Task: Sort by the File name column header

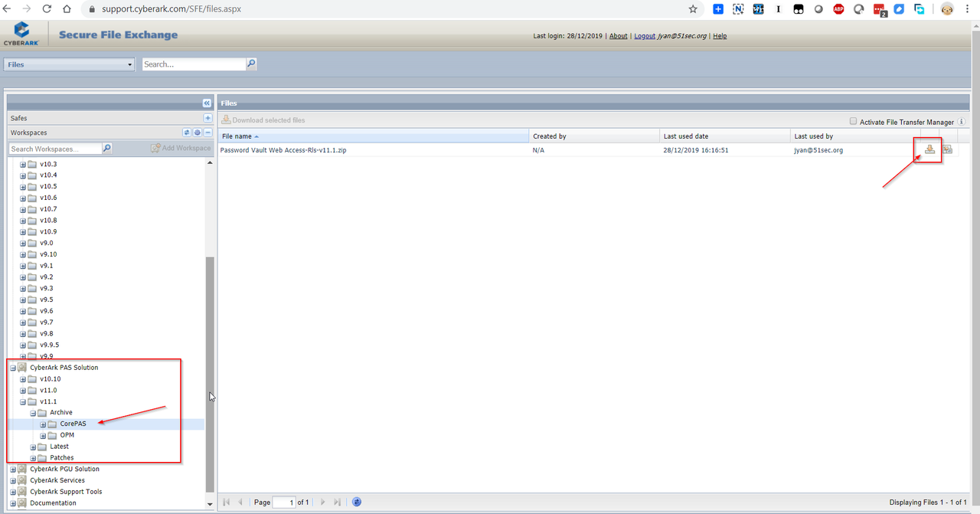Action: [x=374, y=136]
